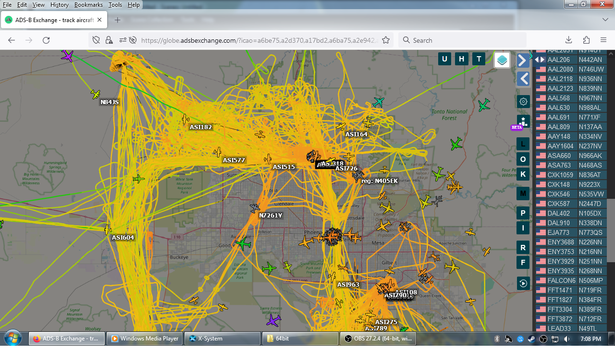The image size is (615, 364).
Task: Toggle the O map button
Action: point(523,159)
